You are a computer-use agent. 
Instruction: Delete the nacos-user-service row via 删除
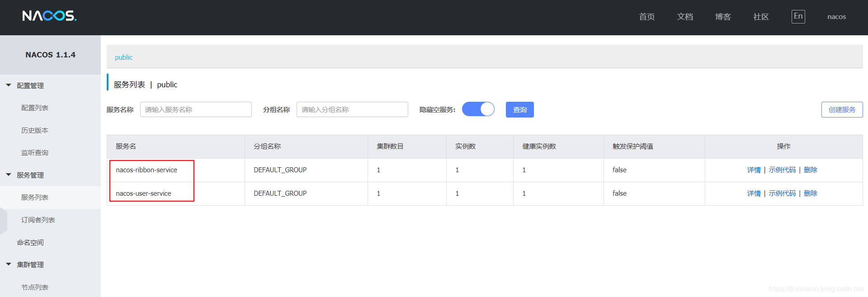[x=811, y=193]
